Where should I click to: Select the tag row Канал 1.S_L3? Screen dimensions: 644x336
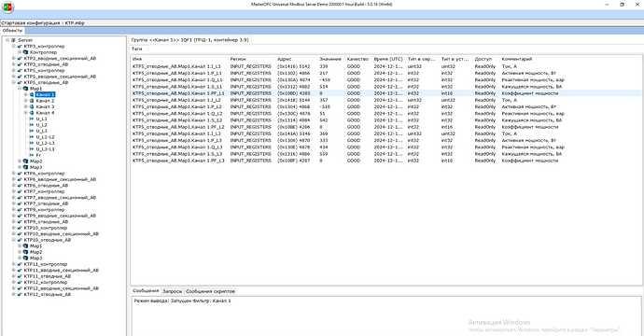(386, 154)
